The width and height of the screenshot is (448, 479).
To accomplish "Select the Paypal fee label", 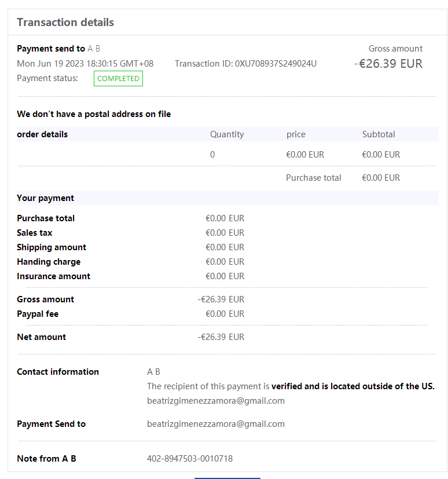I will [x=38, y=314].
